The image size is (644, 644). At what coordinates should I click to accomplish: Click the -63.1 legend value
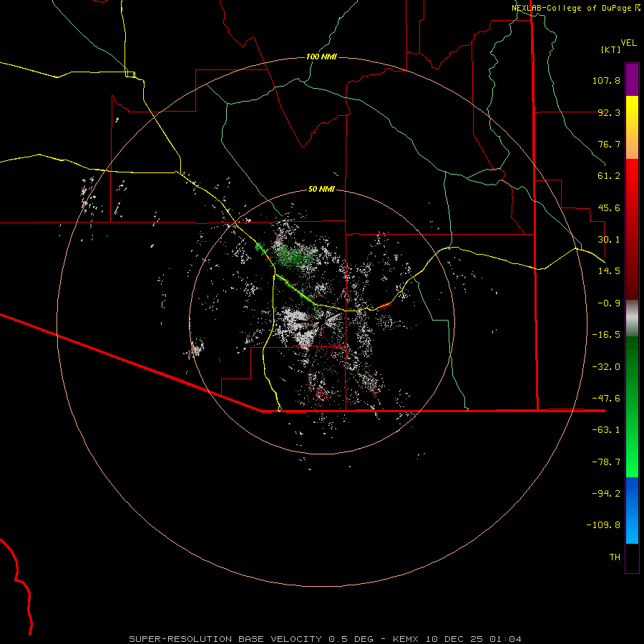click(606, 430)
